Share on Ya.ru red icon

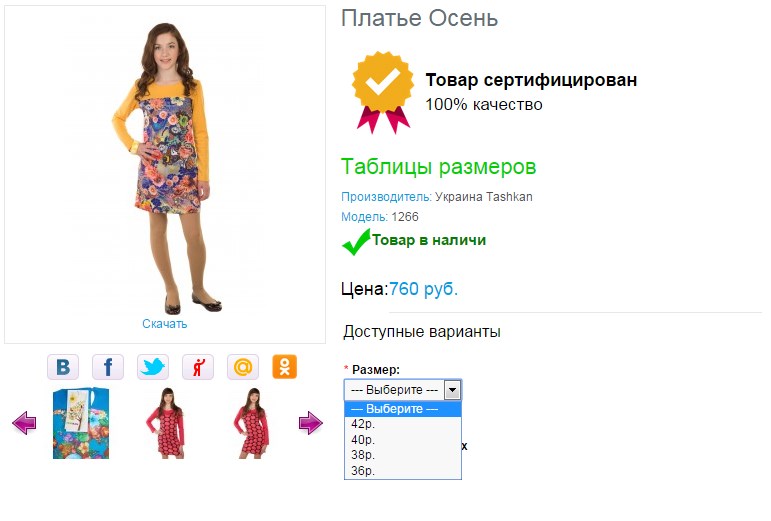[198, 367]
